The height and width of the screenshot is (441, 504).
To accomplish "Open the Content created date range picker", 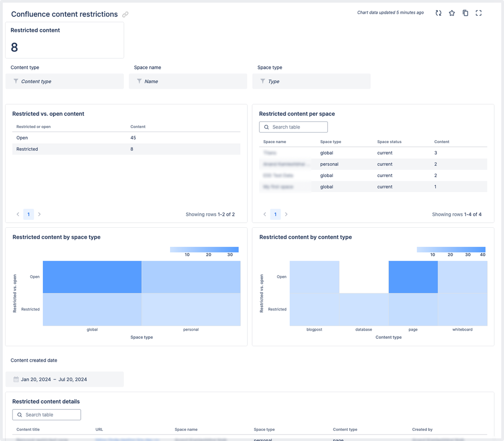I will (65, 380).
